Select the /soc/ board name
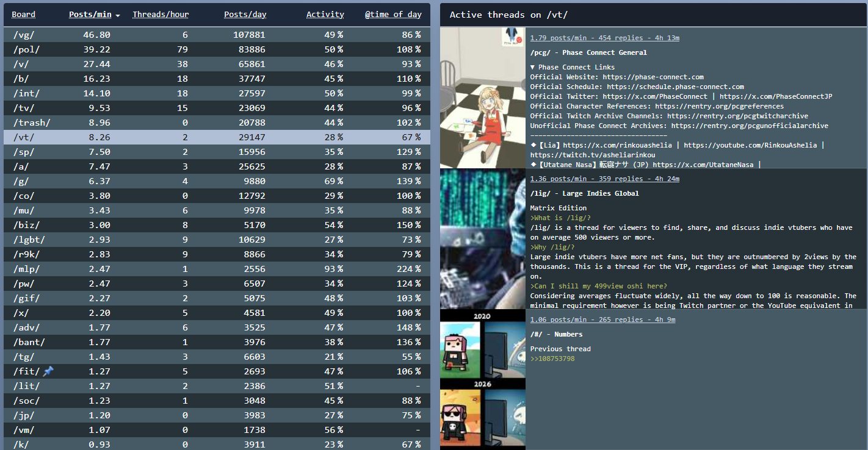 click(26, 401)
